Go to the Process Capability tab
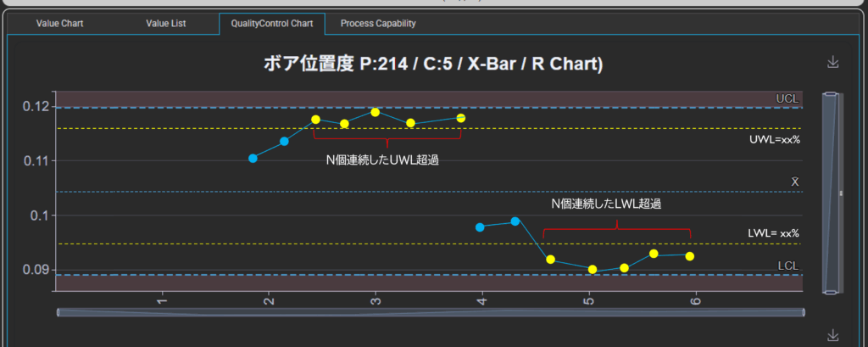This screenshot has height=347, width=868. pos(378,24)
